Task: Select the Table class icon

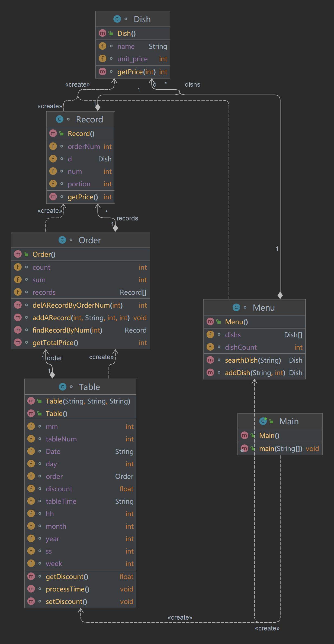Action: [x=63, y=387]
